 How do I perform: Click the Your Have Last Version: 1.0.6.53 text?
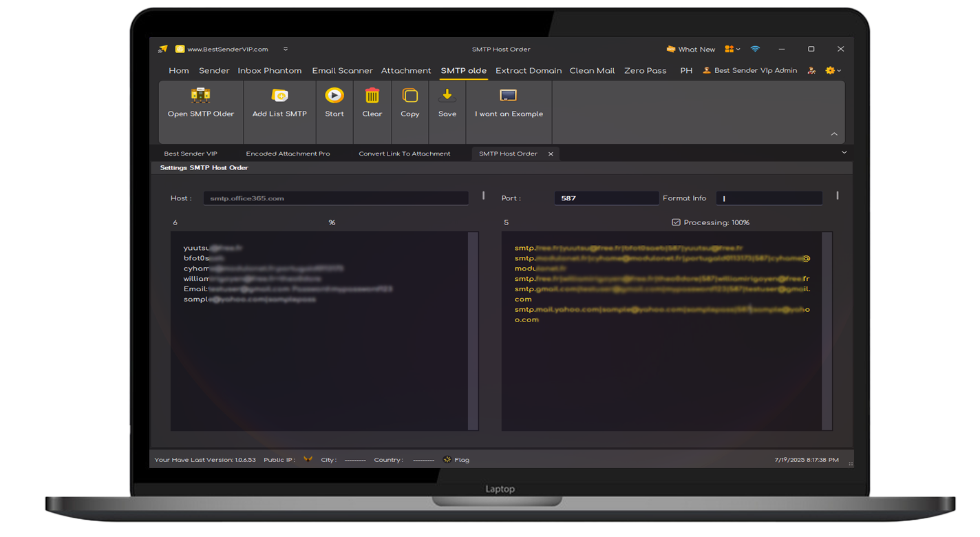(205, 460)
